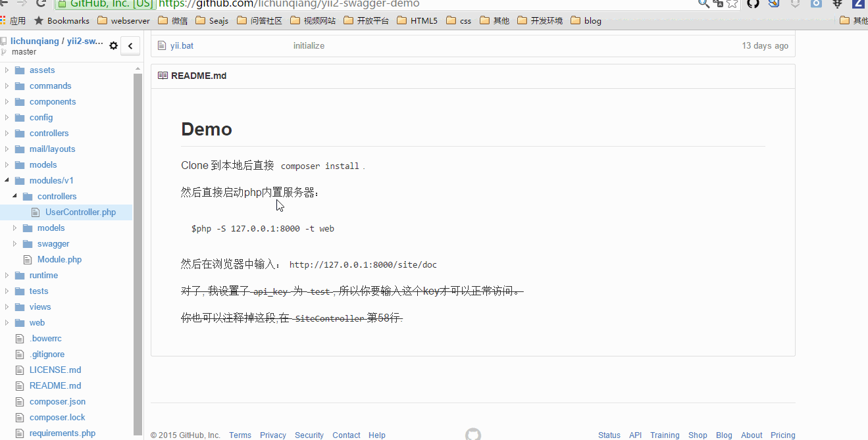Open the Terms footer link
The height and width of the screenshot is (440, 868).
click(x=240, y=435)
